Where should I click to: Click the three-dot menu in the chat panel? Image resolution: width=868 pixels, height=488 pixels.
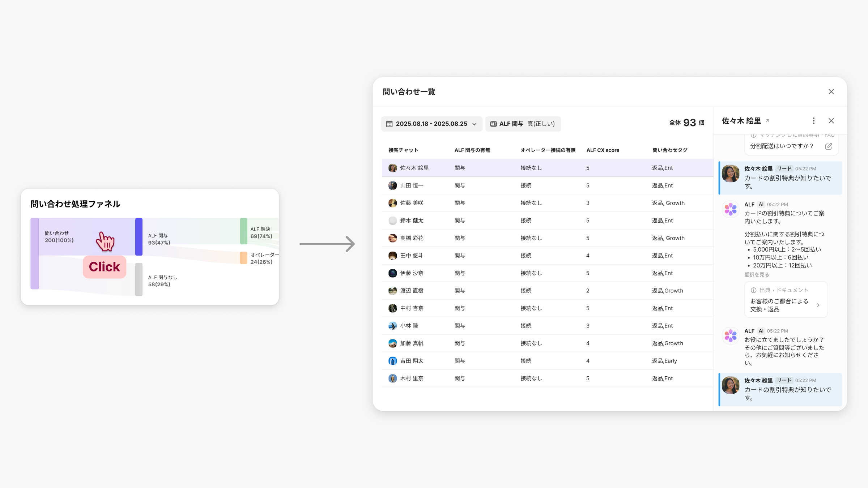[813, 121]
